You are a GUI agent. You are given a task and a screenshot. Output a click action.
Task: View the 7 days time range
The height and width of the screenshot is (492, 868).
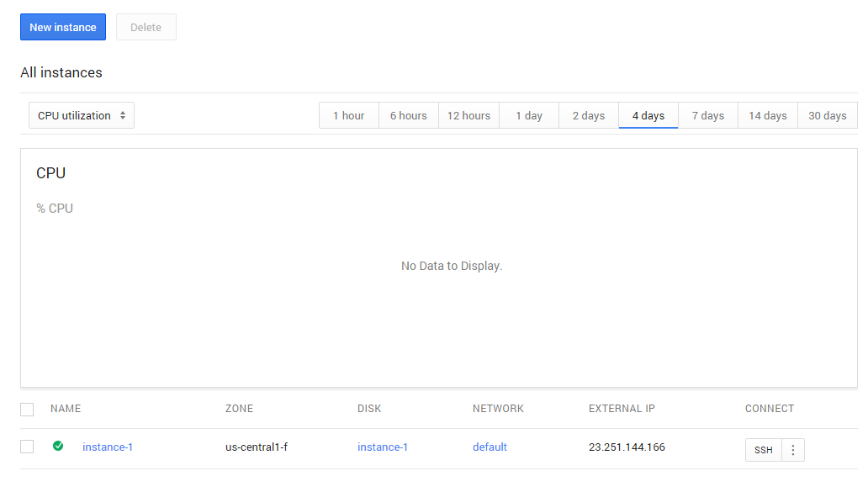708,116
